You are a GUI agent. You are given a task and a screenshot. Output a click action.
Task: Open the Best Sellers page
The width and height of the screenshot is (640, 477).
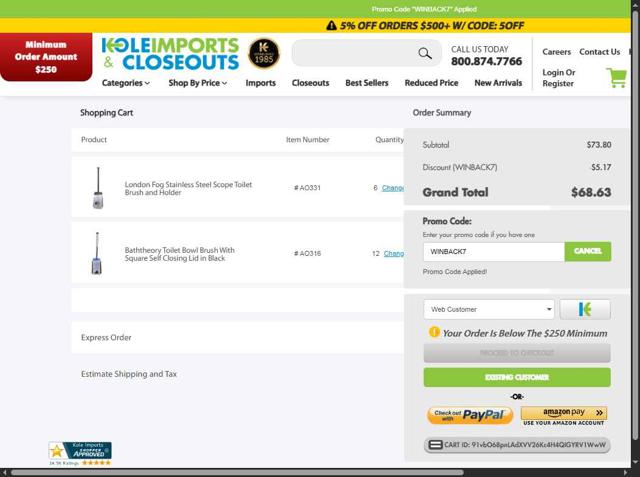pyautogui.click(x=367, y=83)
